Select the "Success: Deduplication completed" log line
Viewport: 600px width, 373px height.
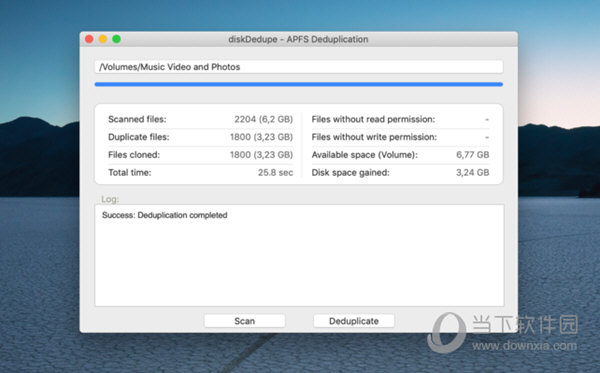(x=165, y=215)
